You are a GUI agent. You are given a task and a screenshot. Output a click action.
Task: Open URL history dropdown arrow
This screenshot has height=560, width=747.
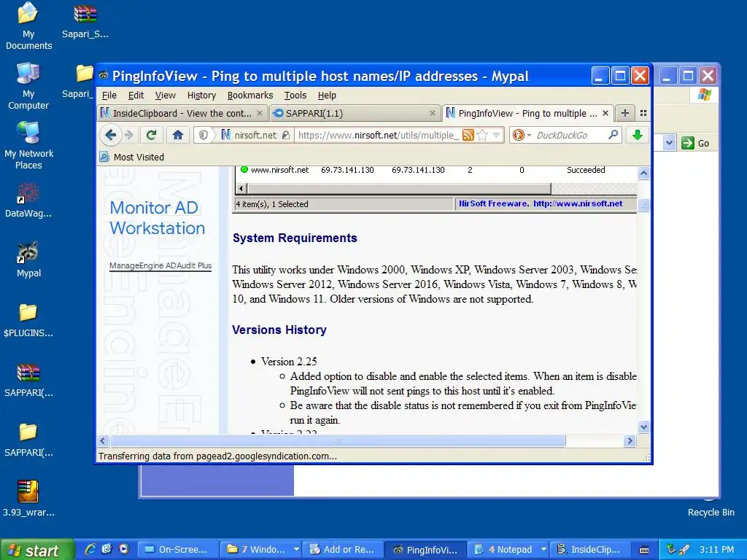[x=496, y=135]
